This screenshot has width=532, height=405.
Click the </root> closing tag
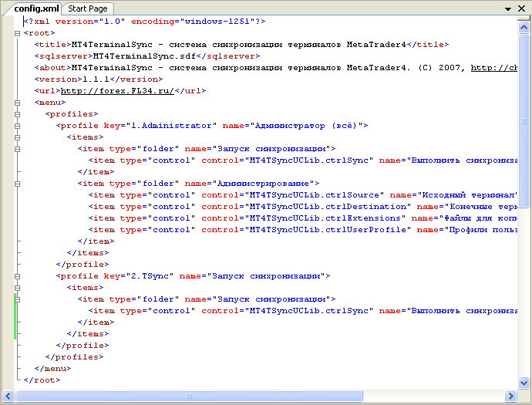coord(42,380)
